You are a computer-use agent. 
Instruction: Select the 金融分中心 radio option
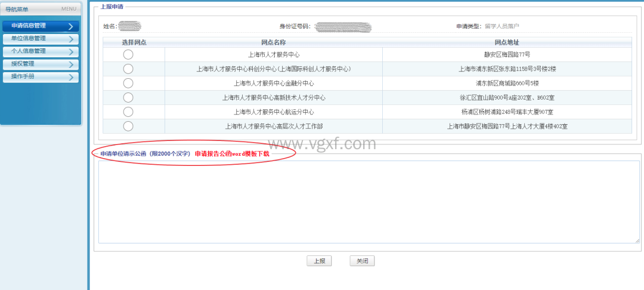tap(128, 83)
